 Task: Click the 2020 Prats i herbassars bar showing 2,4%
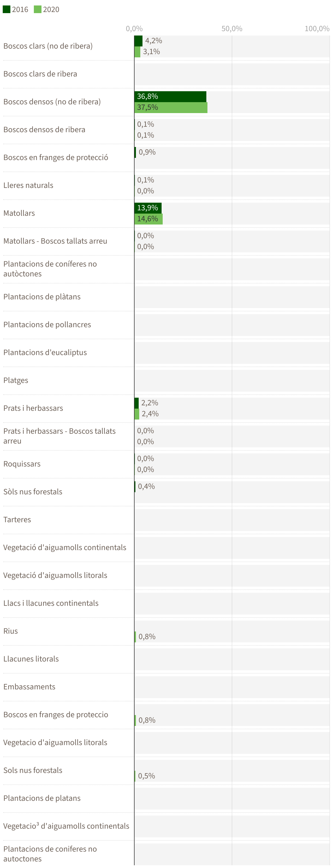tap(137, 414)
